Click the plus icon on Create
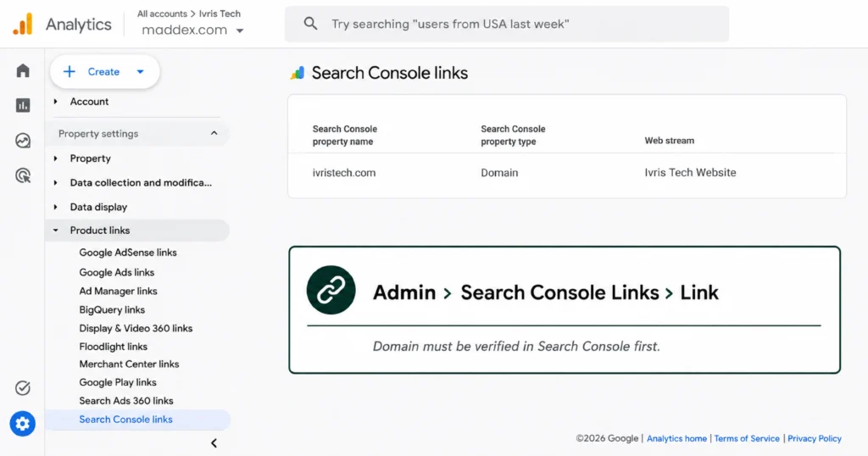 (70, 71)
